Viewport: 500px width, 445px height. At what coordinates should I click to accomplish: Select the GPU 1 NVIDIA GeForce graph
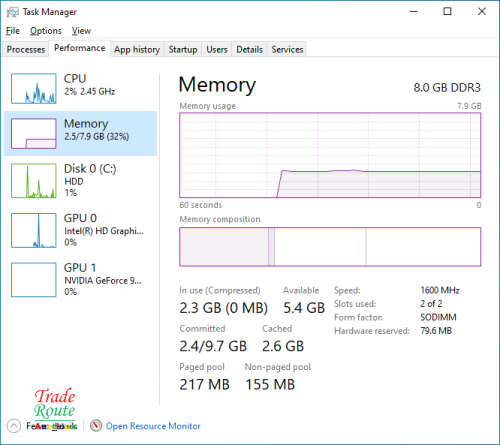coord(34,280)
